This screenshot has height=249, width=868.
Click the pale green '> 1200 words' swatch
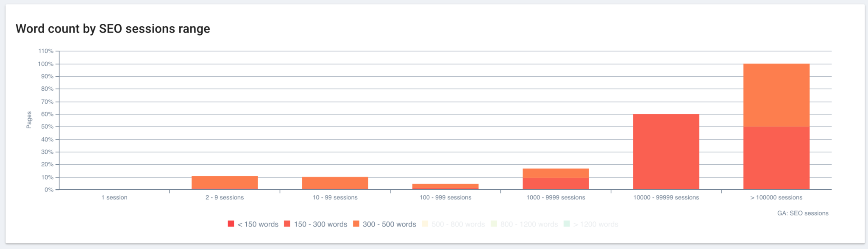click(x=567, y=224)
